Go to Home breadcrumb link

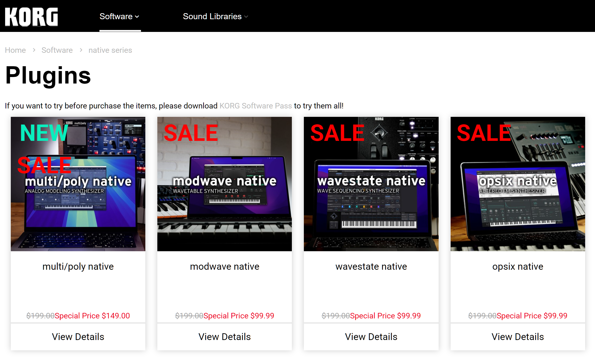point(15,50)
